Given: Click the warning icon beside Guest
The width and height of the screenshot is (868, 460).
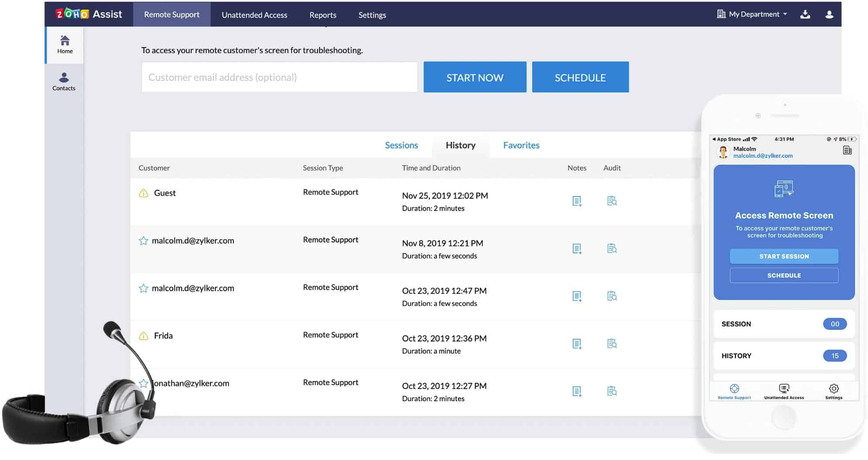Looking at the screenshot, I should pyautogui.click(x=144, y=193).
